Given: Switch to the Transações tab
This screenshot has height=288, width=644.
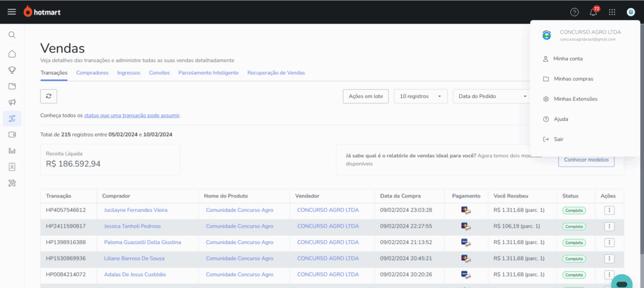Looking at the screenshot, I should point(54,73).
